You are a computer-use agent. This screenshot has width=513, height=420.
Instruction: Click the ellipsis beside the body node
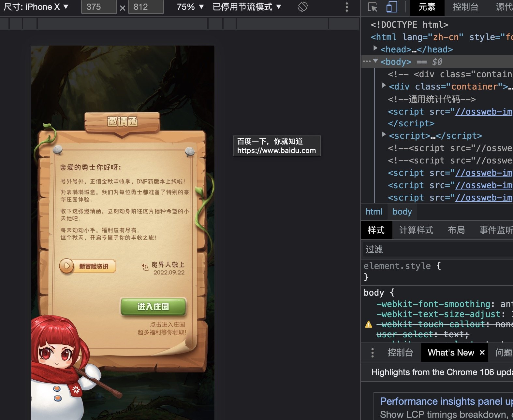click(367, 62)
